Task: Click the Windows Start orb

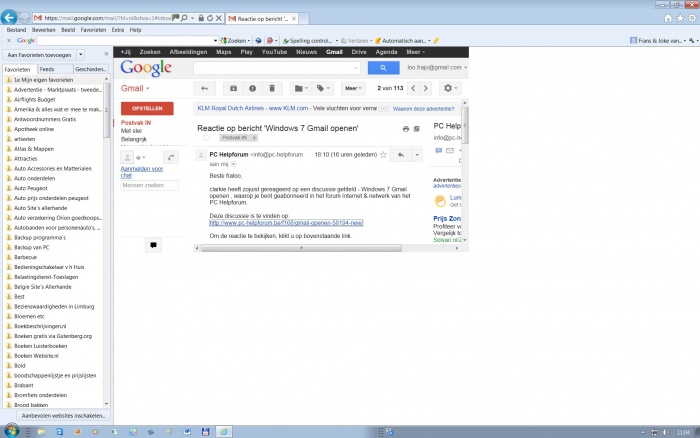Action: tap(12, 431)
